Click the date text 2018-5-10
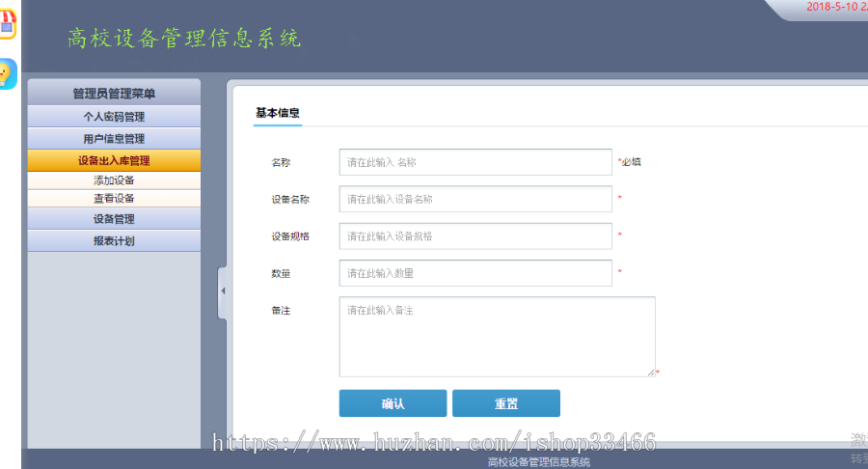This screenshot has height=469, width=868. (x=831, y=7)
